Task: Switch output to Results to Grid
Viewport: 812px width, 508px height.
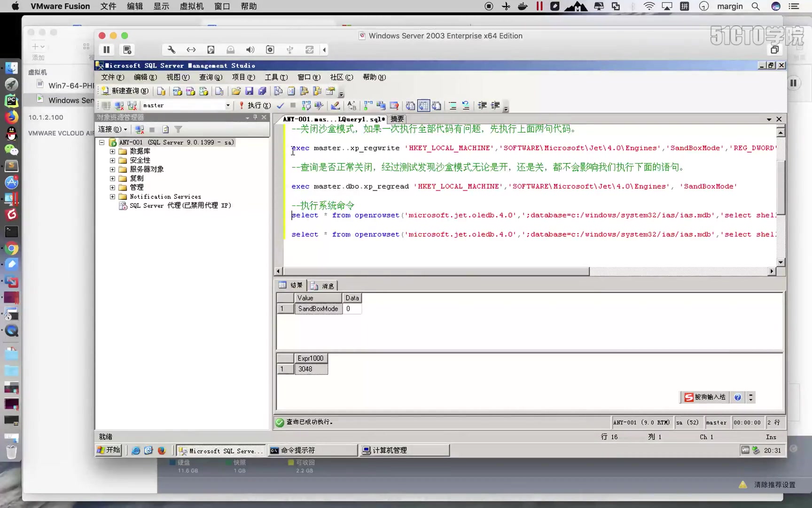Action: [x=423, y=106]
